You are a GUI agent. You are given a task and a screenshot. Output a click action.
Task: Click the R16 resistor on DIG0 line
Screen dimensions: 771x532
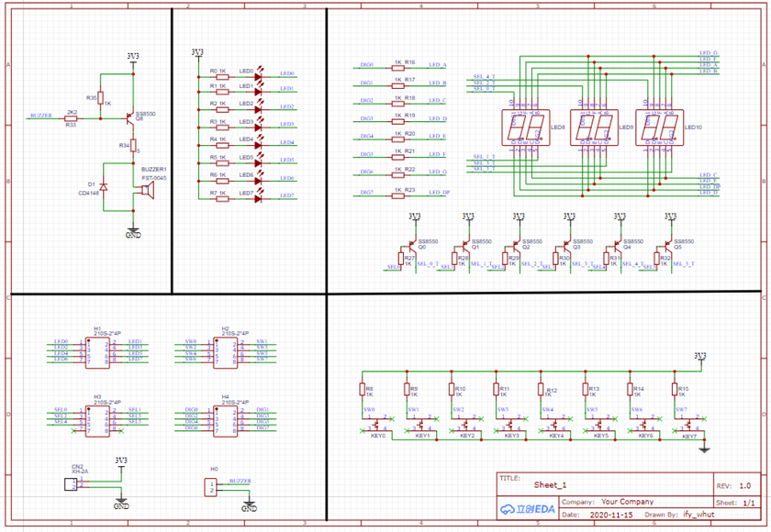click(x=398, y=67)
